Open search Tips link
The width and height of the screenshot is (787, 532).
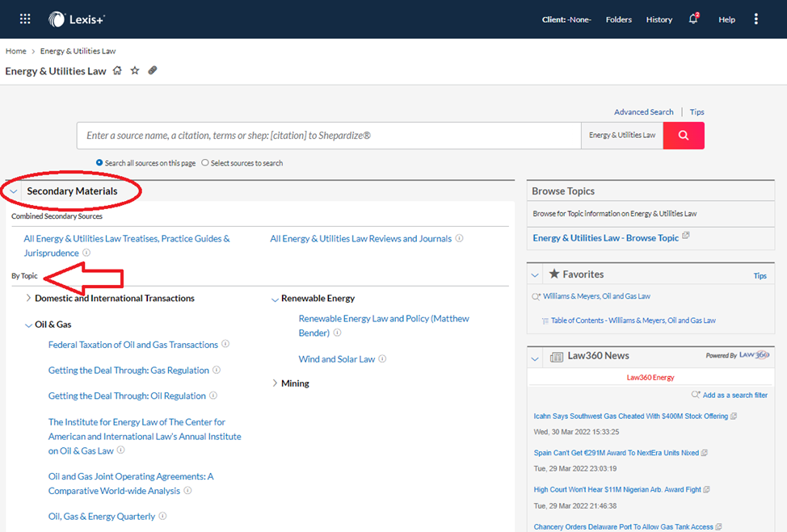tap(697, 112)
